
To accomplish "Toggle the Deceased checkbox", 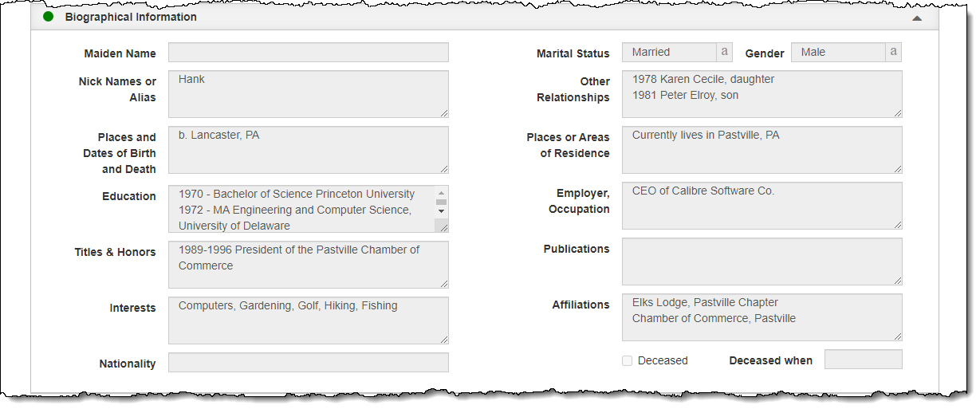I will coord(628,360).
